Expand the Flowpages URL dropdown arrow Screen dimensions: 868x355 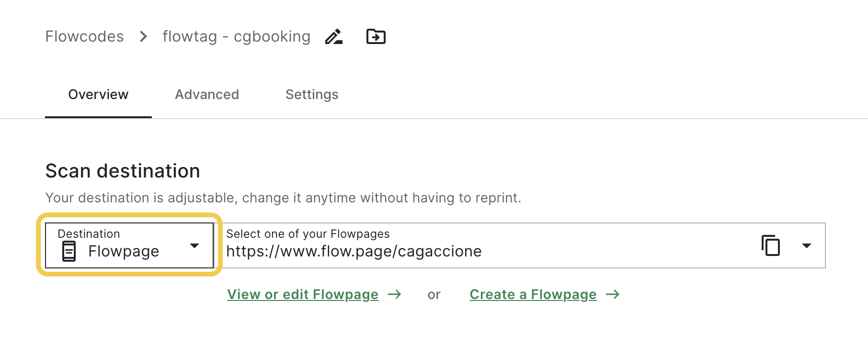pyautogui.click(x=807, y=246)
